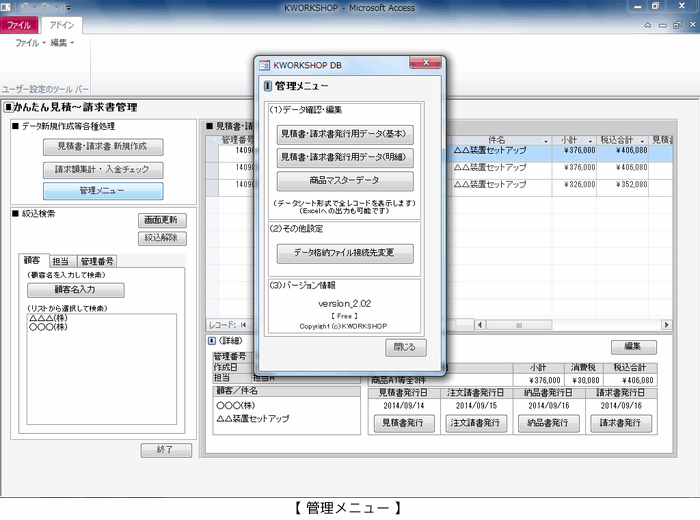
Task: Go to first record navigation icon
Action: coord(243,325)
